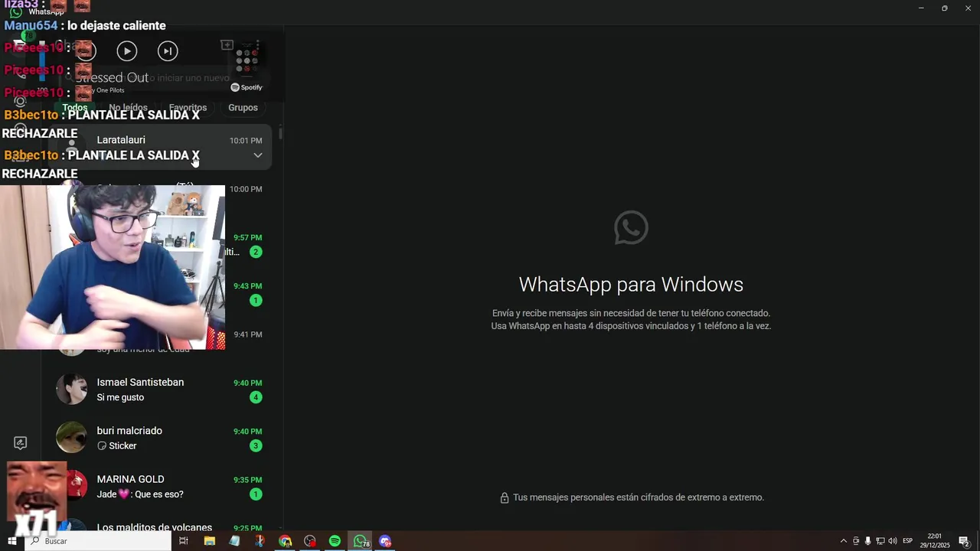Open the new chat icon in WhatsApp

227,45
